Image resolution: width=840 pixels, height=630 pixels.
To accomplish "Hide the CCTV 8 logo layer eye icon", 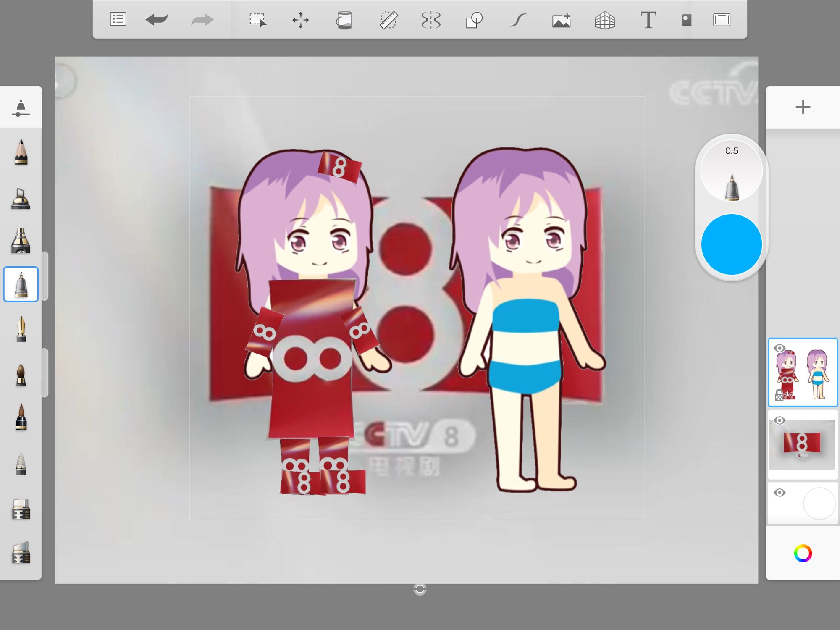I will point(780,420).
